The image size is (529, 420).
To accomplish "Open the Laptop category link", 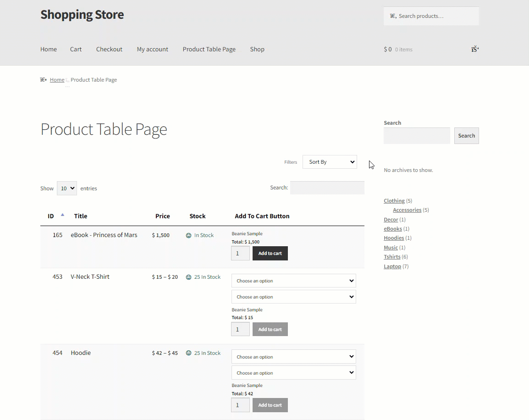I will (392, 266).
